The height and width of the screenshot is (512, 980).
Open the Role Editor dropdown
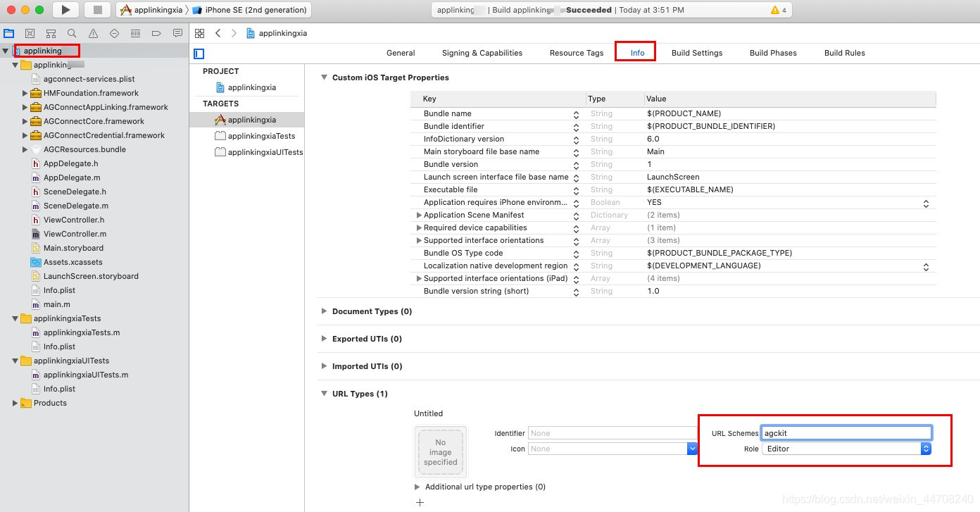846,449
